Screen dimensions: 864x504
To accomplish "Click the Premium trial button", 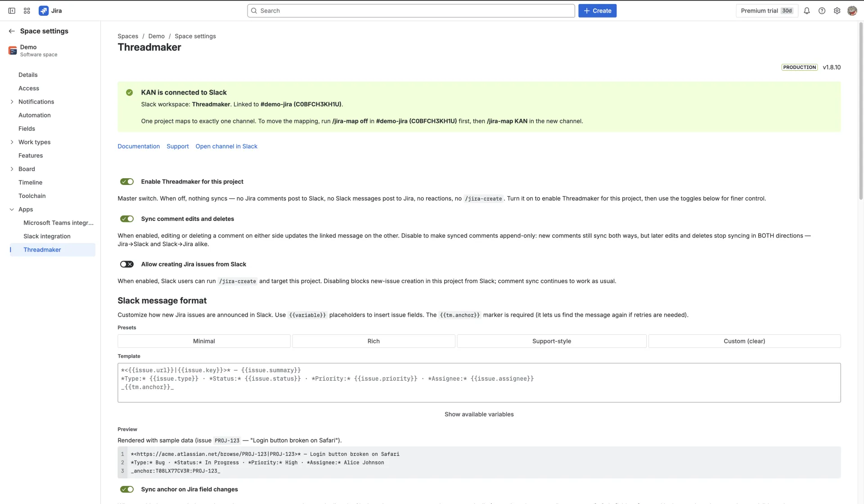I will [767, 11].
